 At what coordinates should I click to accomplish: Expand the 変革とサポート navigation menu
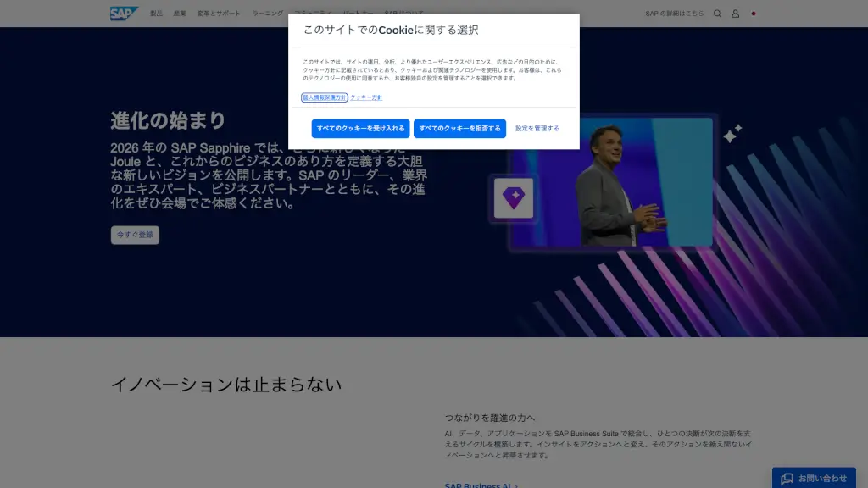pos(219,14)
